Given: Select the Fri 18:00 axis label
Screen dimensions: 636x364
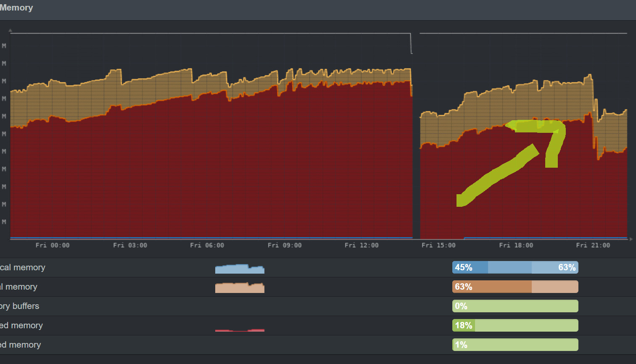Looking at the screenshot, I should [516, 245].
